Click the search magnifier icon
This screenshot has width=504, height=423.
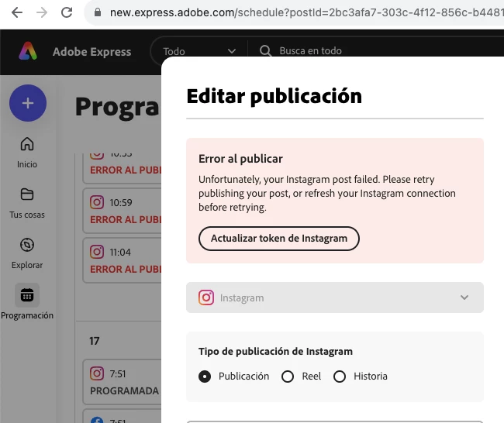265,51
